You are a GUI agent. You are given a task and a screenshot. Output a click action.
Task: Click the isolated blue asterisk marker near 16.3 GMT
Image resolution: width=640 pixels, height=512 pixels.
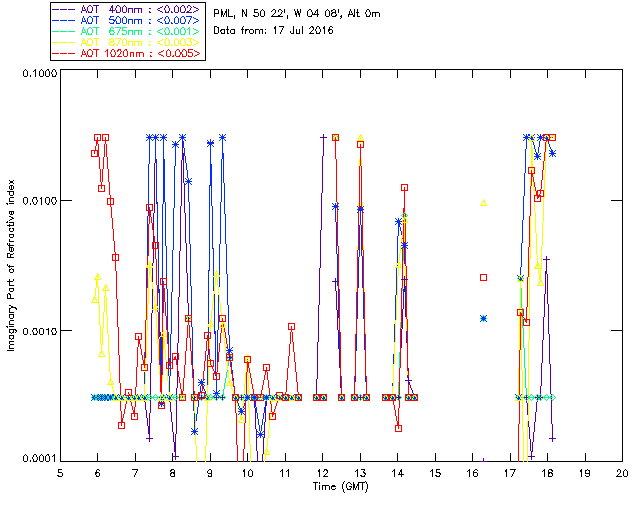coord(484,318)
